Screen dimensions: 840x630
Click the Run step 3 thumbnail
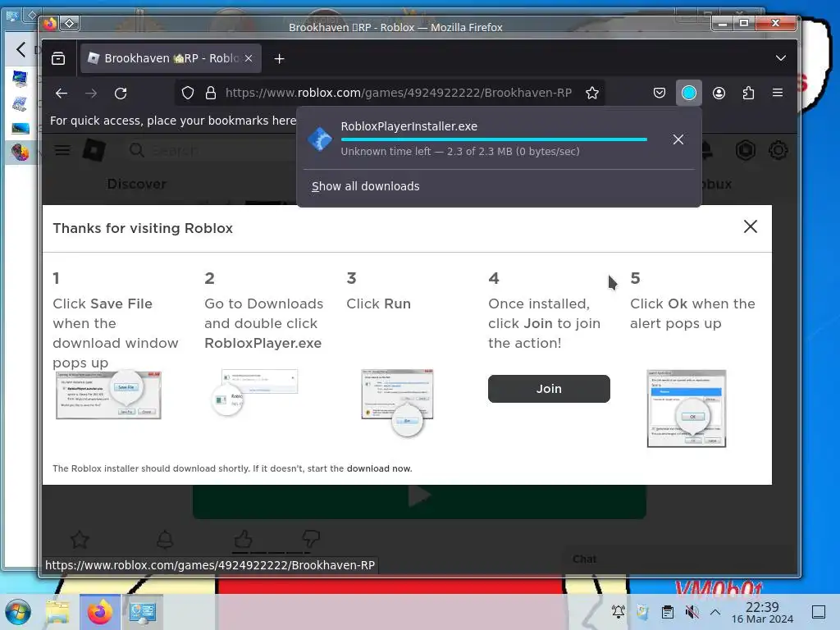point(398,402)
